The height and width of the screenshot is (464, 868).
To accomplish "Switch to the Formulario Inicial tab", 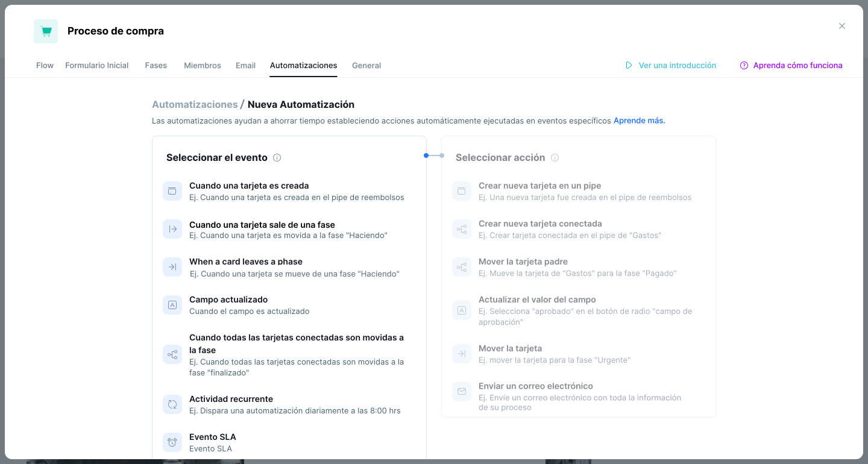I will click(96, 66).
